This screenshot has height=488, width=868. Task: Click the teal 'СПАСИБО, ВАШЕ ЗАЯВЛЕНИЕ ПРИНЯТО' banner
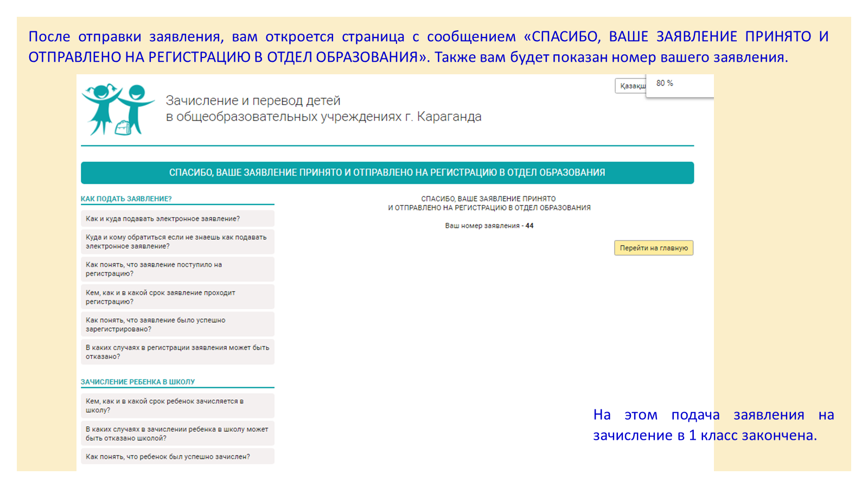pos(387,173)
